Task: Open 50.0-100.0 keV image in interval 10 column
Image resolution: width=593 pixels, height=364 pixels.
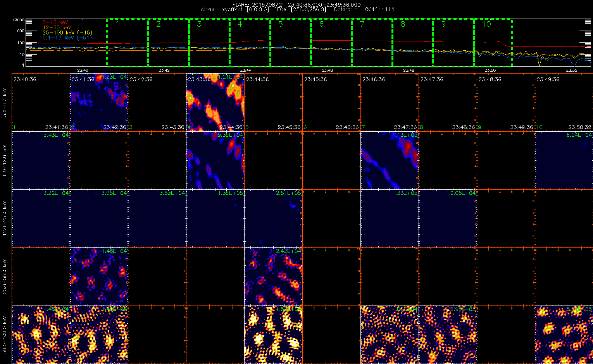Action: coord(564,334)
